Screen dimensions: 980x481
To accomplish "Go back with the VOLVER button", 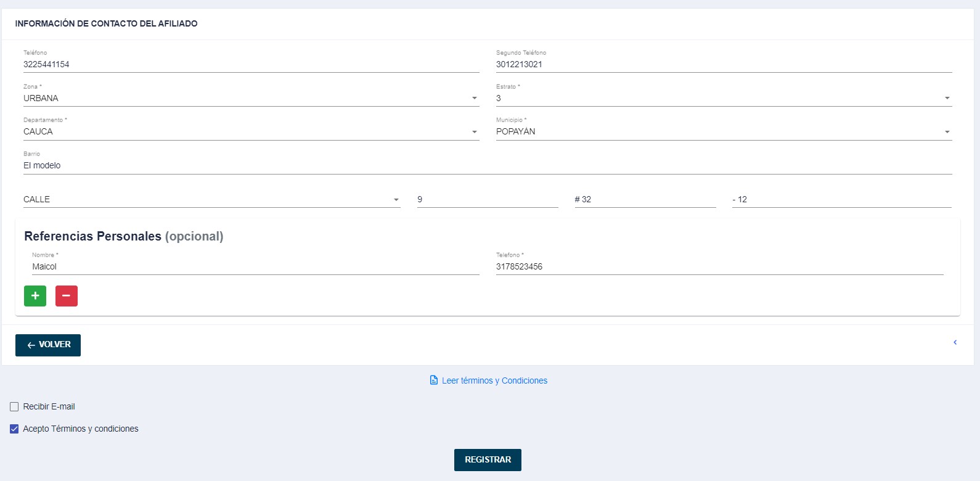I will coord(48,345).
